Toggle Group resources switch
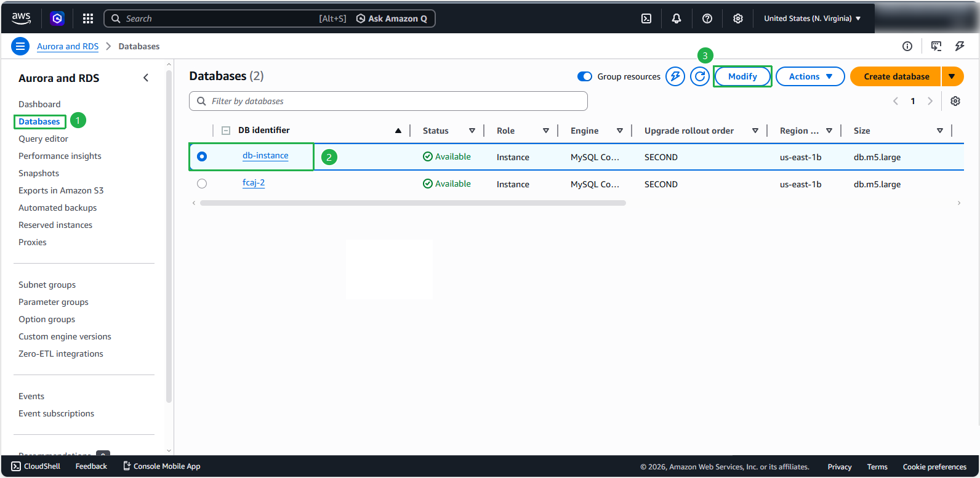 585,76
